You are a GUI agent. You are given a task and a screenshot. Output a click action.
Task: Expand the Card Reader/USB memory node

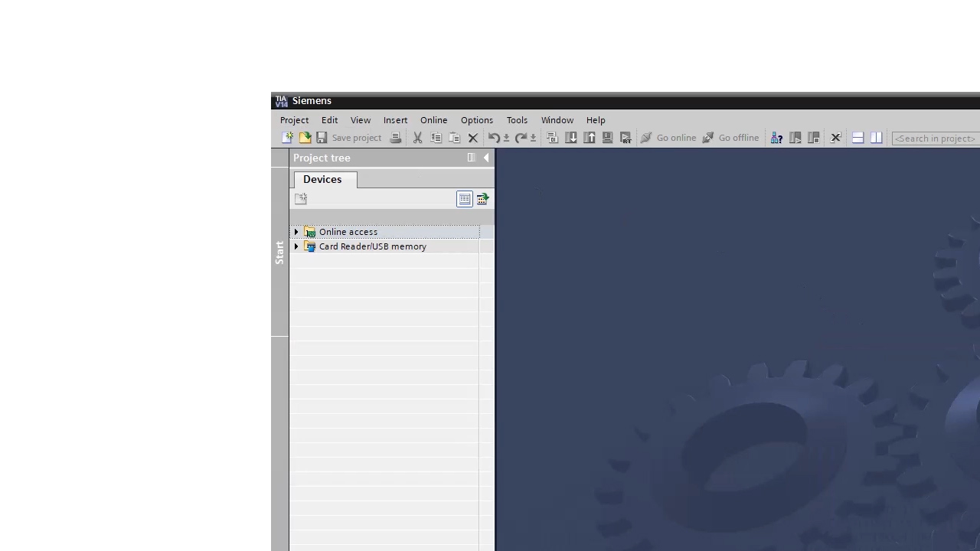(x=296, y=246)
